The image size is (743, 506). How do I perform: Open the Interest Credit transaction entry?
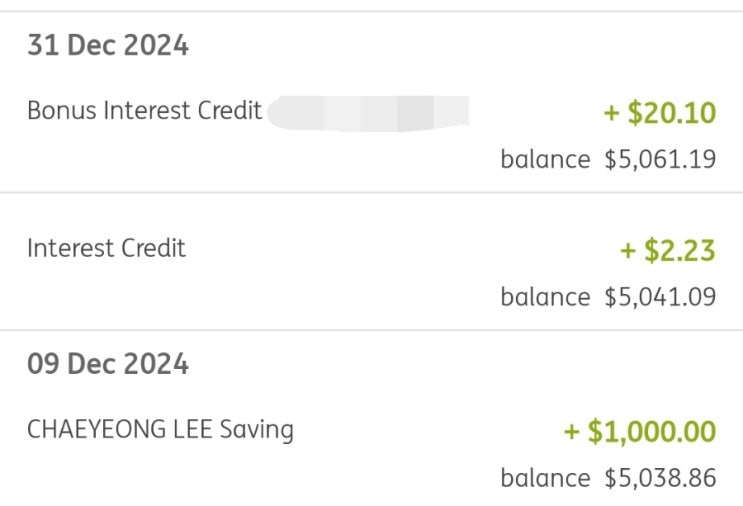click(106, 248)
